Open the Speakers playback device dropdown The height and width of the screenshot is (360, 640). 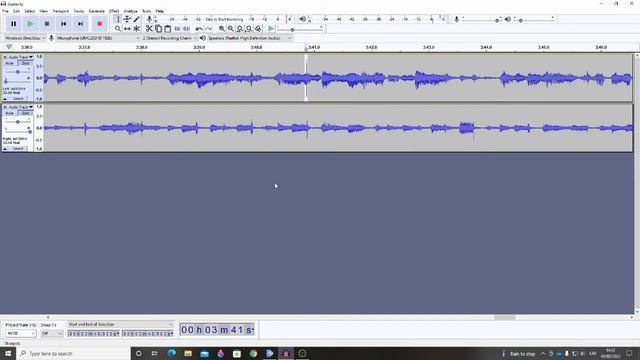click(x=249, y=38)
